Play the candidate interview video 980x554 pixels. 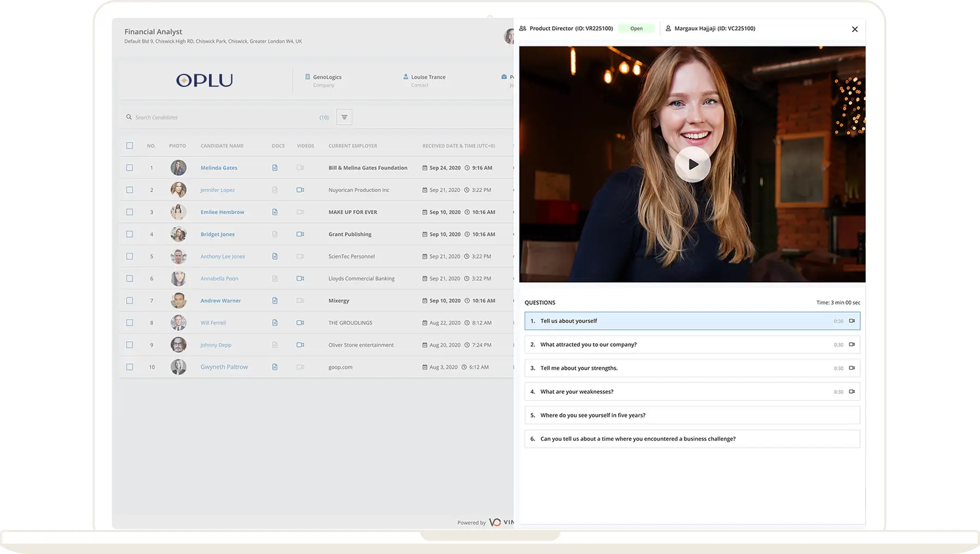pyautogui.click(x=692, y=164)
